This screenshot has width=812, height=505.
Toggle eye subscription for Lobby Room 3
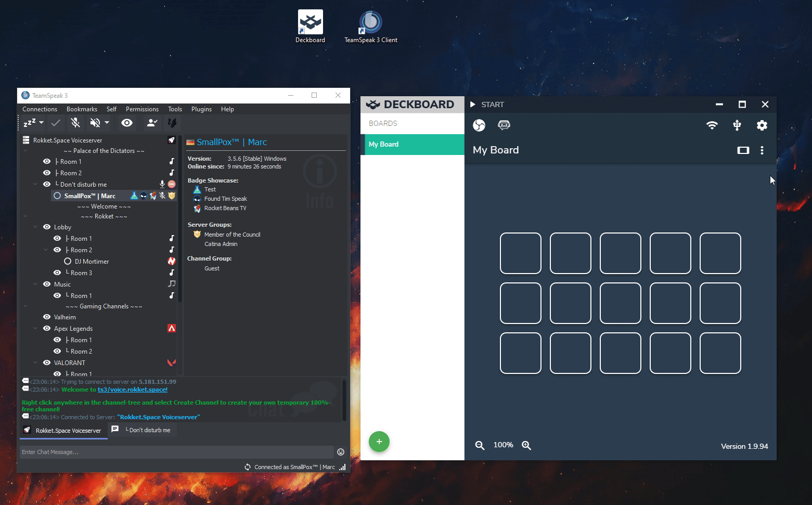[57, 273]
